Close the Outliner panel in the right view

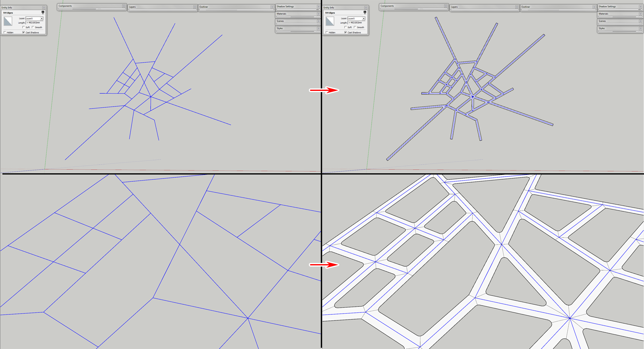coord(594,7)
